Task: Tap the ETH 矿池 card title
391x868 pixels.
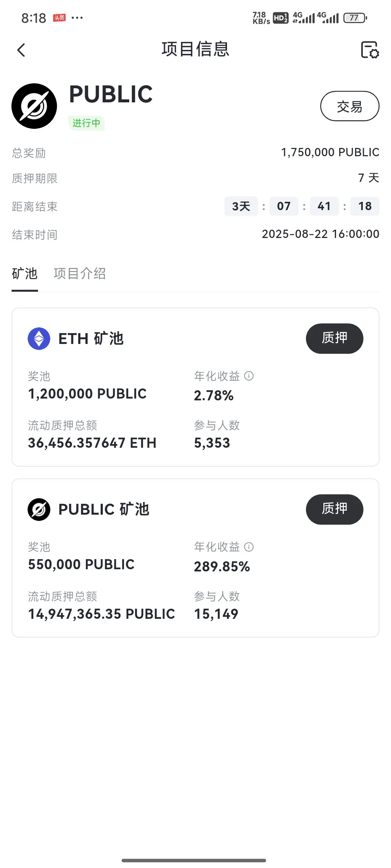Action: click(x=91, y=339)
